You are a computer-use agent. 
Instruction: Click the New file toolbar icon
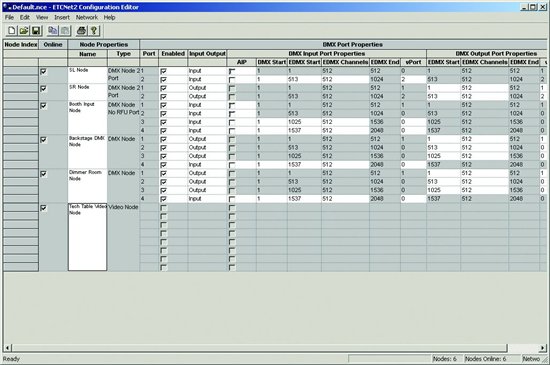pos(12,31)
